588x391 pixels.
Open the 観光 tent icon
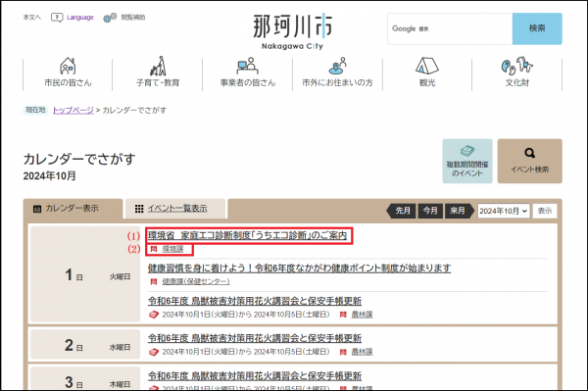[x=427, y=66]
